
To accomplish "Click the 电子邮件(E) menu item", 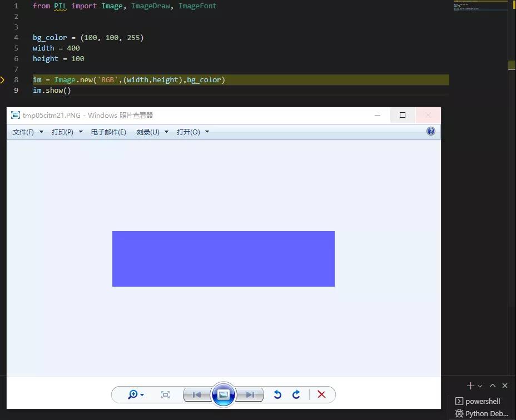I will (x=108, y=132).
